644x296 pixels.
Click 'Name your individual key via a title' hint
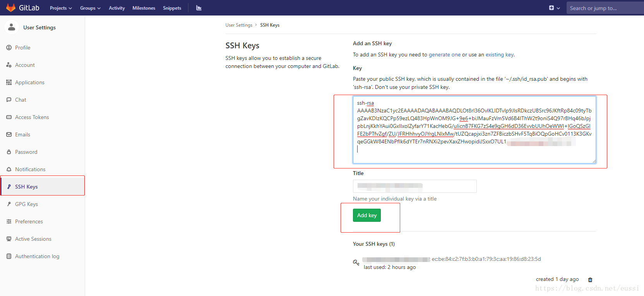click(395, 199)
